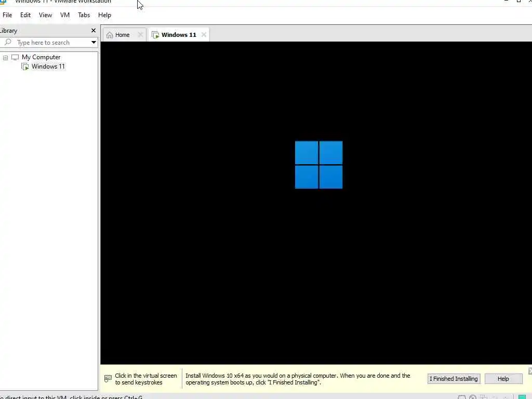Collapse the My Computer tree node
Screen dimensions: 532x399
(5, 58)
